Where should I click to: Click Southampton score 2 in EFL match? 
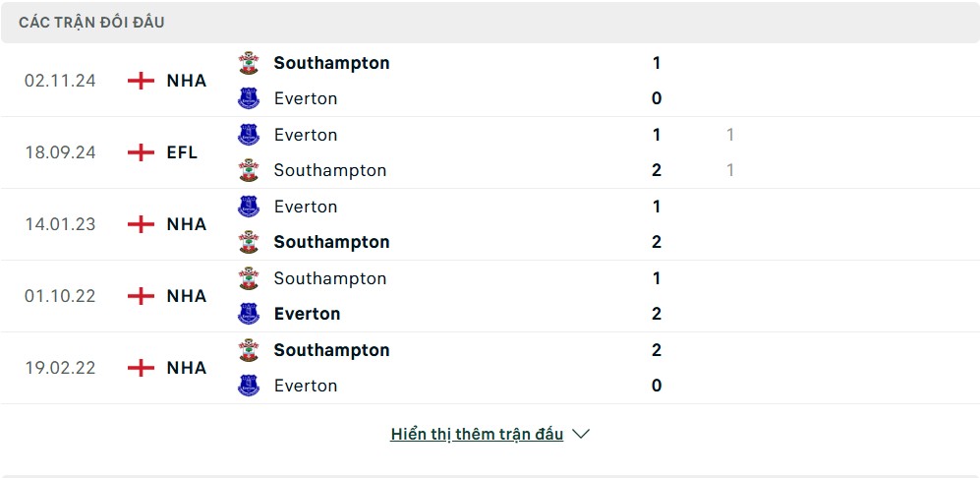(657, 170)
